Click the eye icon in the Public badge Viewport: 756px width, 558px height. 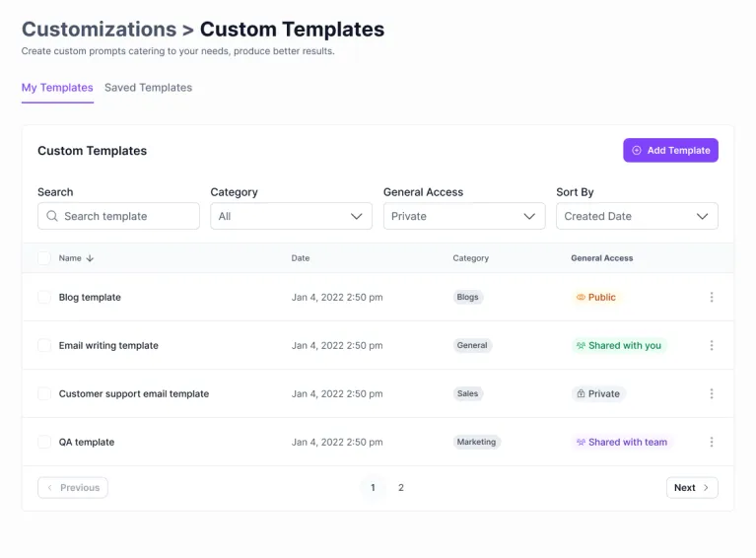coord(581,297)
